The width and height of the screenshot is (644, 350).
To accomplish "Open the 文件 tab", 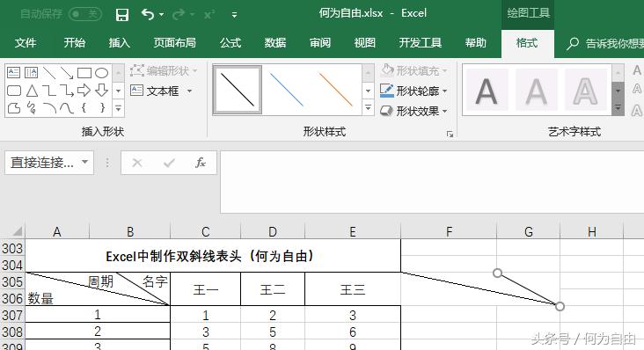I will coord(26,43).
